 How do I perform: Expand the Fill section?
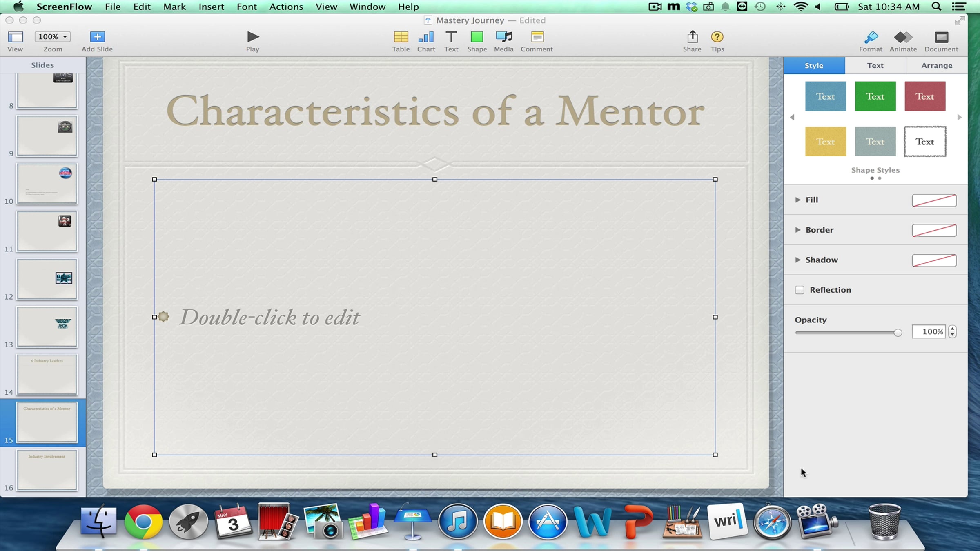(x=797, y=200)
